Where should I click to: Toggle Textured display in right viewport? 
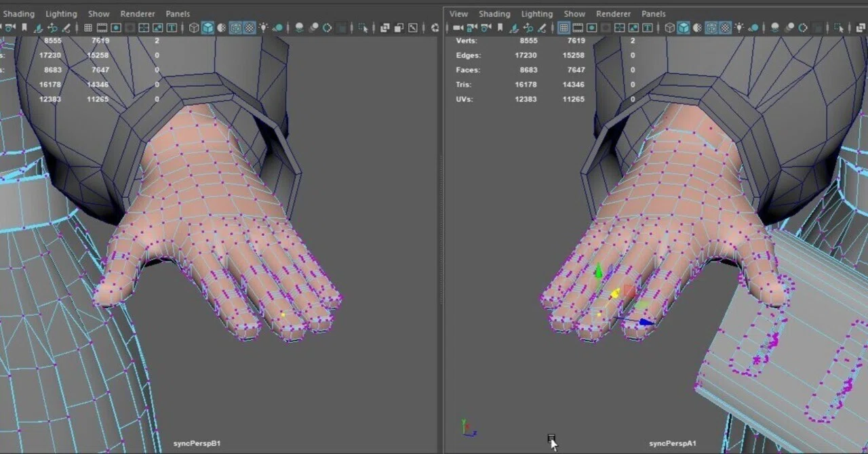(725, 28)
